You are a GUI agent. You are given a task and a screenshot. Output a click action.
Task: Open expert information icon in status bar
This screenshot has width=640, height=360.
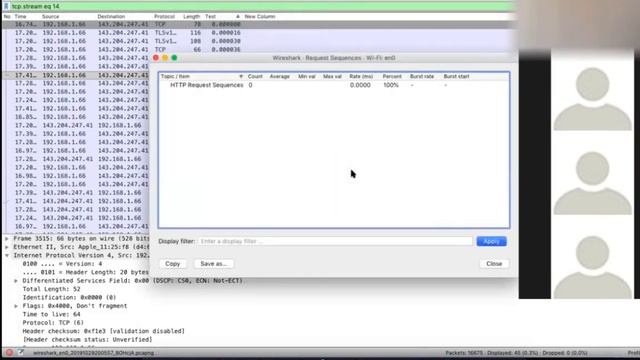[x=9, y=352]
